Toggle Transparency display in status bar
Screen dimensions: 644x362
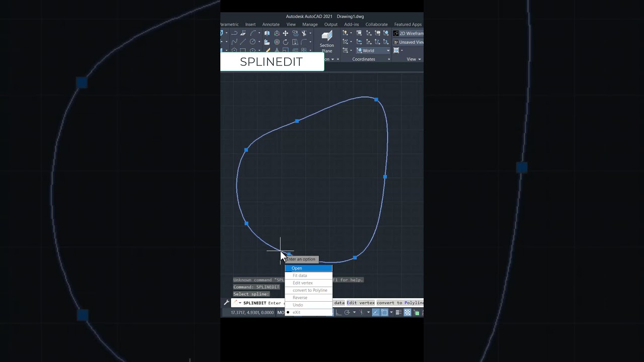(408, 312)
